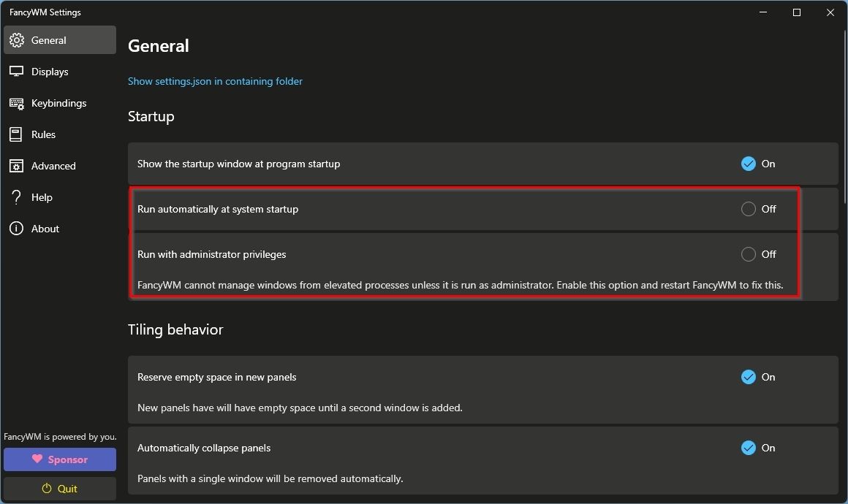Click the About info icon

pos(17,228)
